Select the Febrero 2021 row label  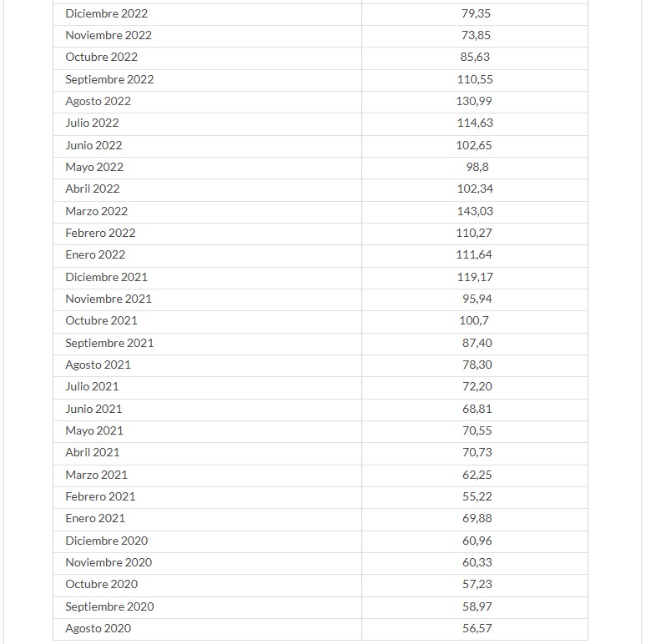click(100, 496)
